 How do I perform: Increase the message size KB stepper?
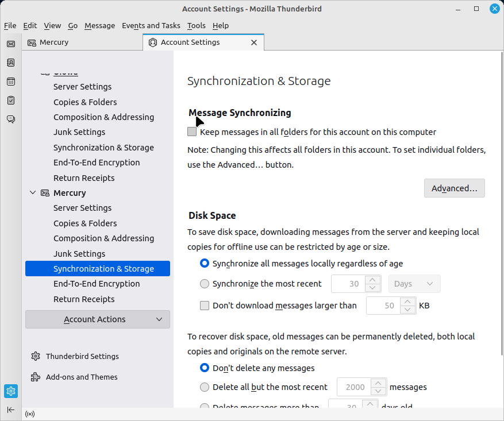pyautogui.click(x=408, y=302)
